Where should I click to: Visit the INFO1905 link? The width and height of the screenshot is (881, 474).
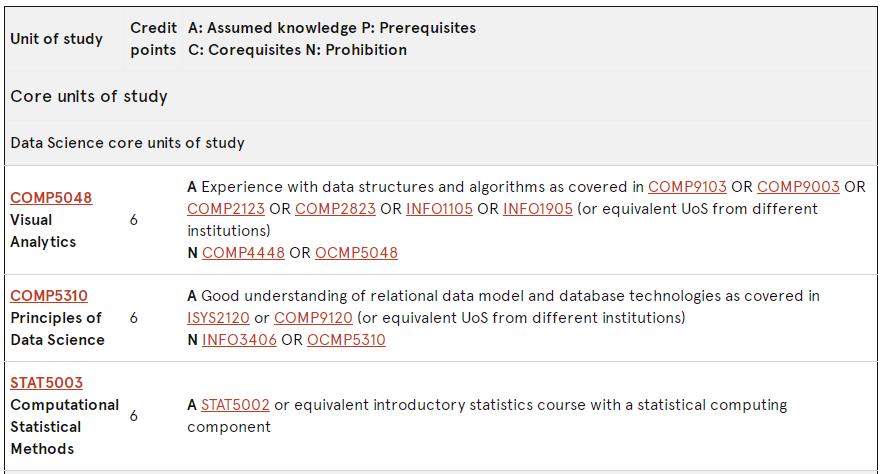(x=538, y=208)
